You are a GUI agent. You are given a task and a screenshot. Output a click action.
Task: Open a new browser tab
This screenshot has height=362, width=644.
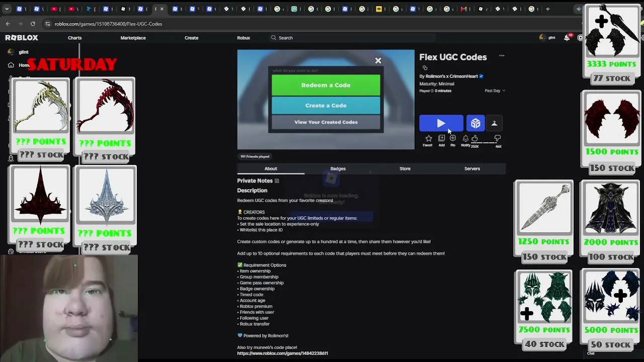(x=548, y=9)
